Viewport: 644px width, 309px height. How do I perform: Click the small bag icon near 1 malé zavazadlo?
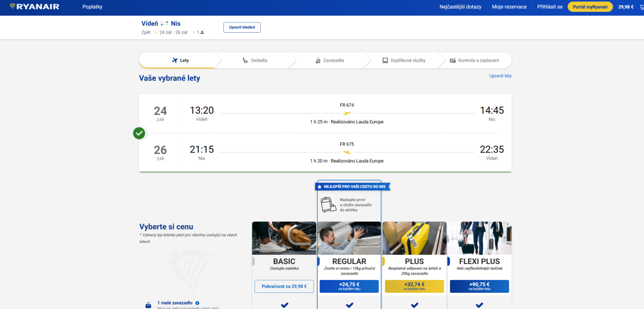point(149,305)
